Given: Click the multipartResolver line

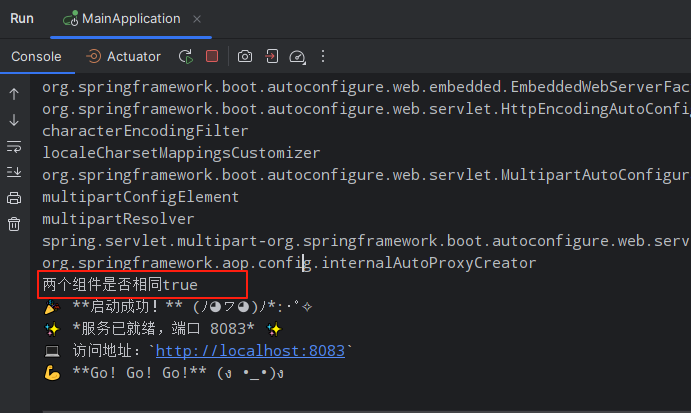Looking at the screenshot, I should [x=118, y=219].
